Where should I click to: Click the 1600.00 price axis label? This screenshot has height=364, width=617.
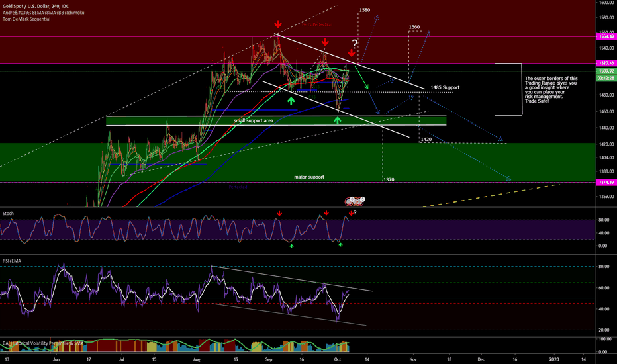point(606,3)
